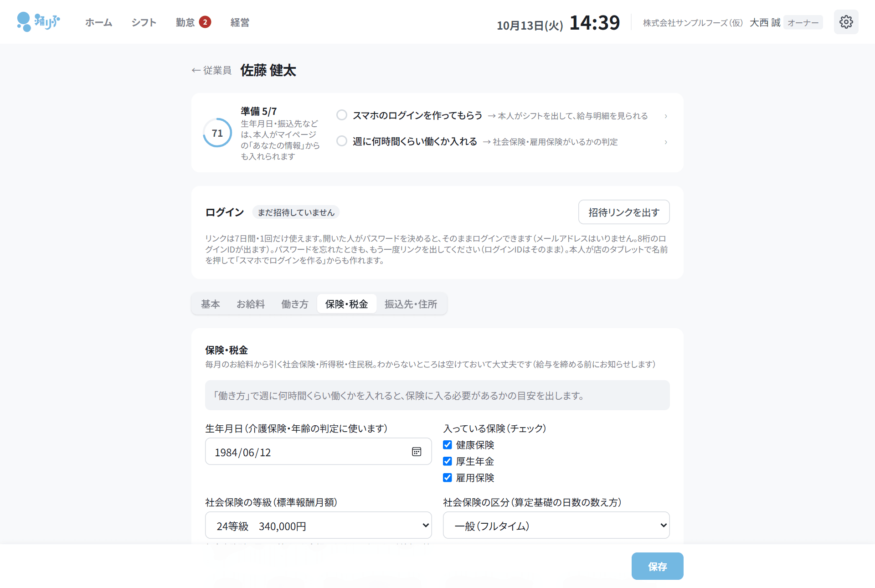
Task: Click the app logo in header
Action: pyautogui.click(x=38, y=22)
